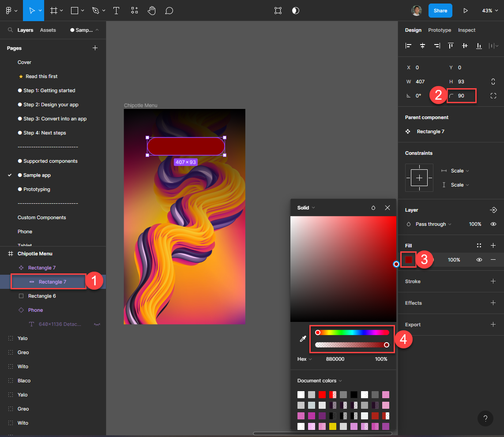Select the Frame tool
504x437 pixels.
click(52, 10)
